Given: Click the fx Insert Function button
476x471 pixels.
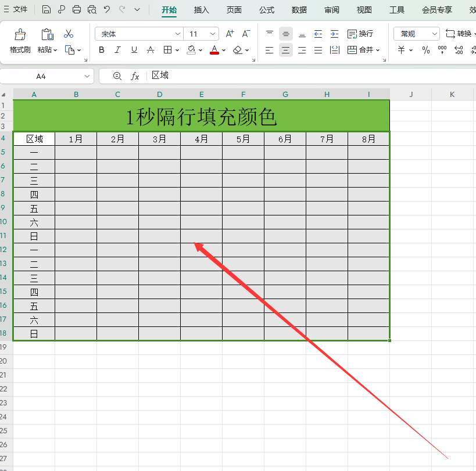Looking at the screenshot, I should tap(135, 76).
